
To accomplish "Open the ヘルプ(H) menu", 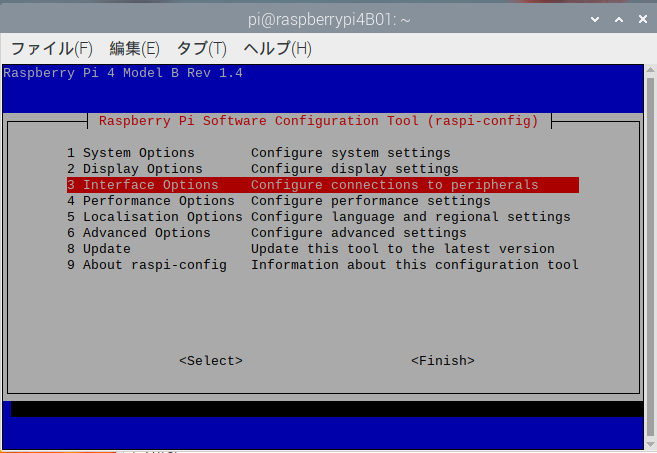I will pos(278,48).
